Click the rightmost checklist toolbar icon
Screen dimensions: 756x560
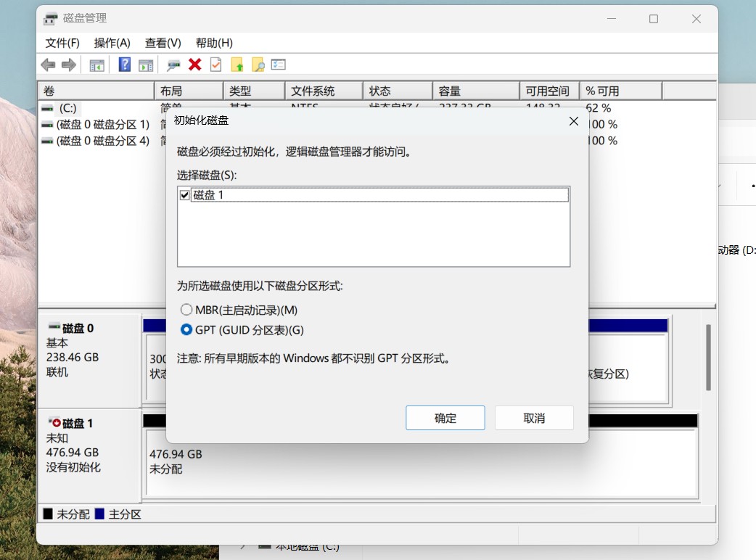click(278, 65)
